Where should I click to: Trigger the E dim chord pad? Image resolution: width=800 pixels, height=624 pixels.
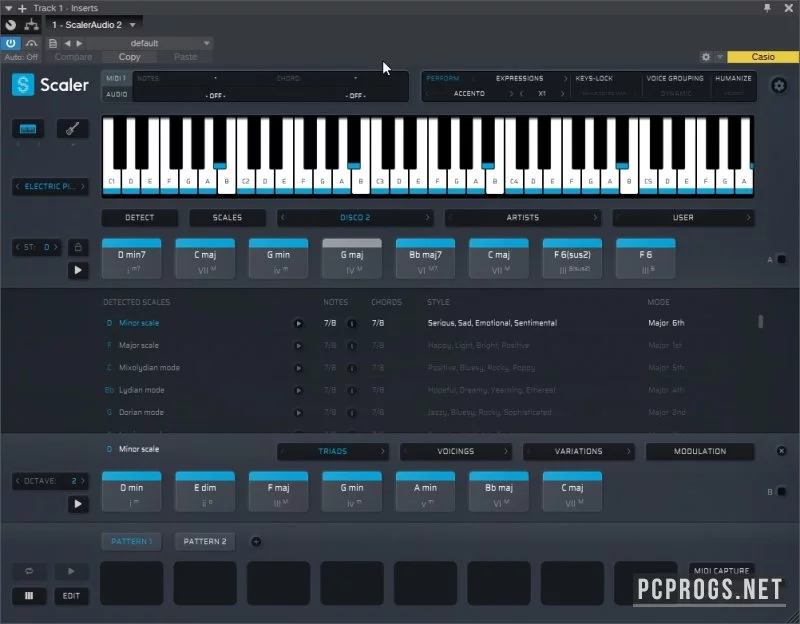pyautogui.click(x=205, y=492)
